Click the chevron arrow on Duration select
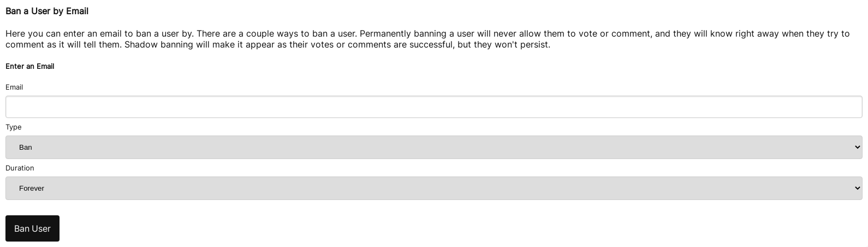 point(857,188)
